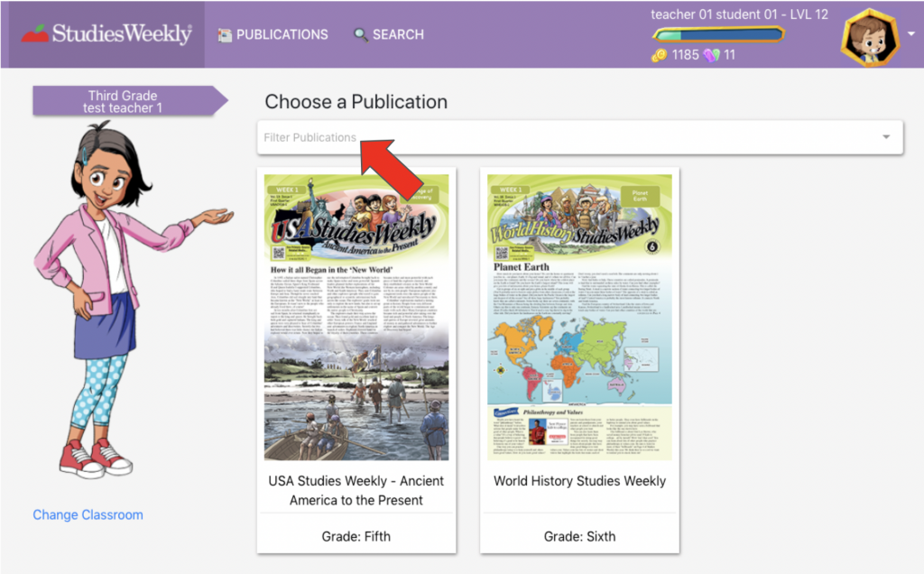Click the World History Studies Weekly title
Screen dimensions: 924x574
[580, 481]
